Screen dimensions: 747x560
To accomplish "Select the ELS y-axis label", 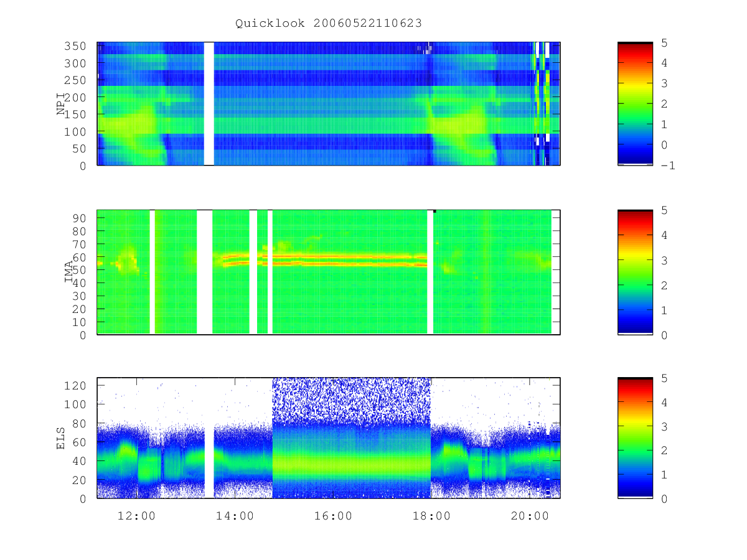I will (x=61, y=438).
